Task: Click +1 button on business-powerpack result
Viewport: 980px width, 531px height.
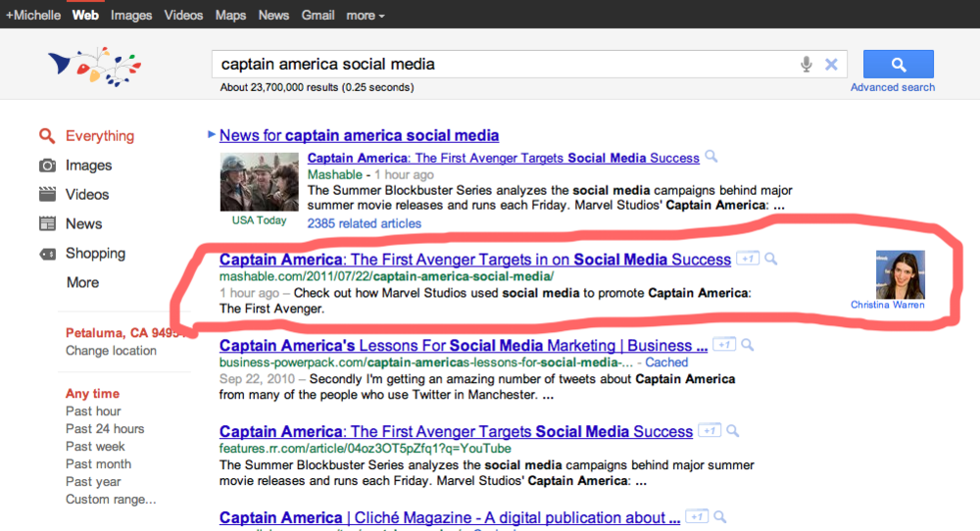Action: tap(724, 344)
